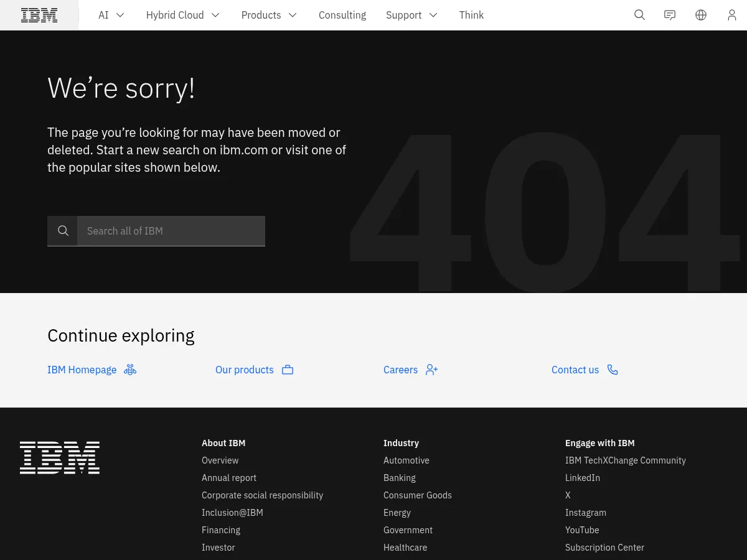The image size is (747, 560).
Task: Click the user account icon
Action: [732, 15]
